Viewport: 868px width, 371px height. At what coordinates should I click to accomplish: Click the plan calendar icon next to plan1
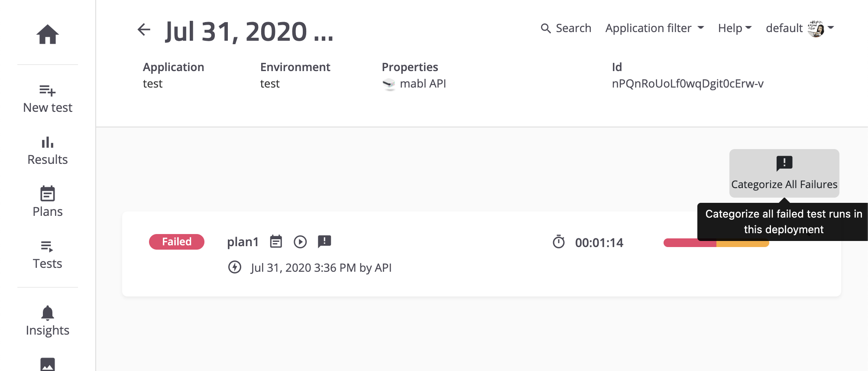(276, 241)
